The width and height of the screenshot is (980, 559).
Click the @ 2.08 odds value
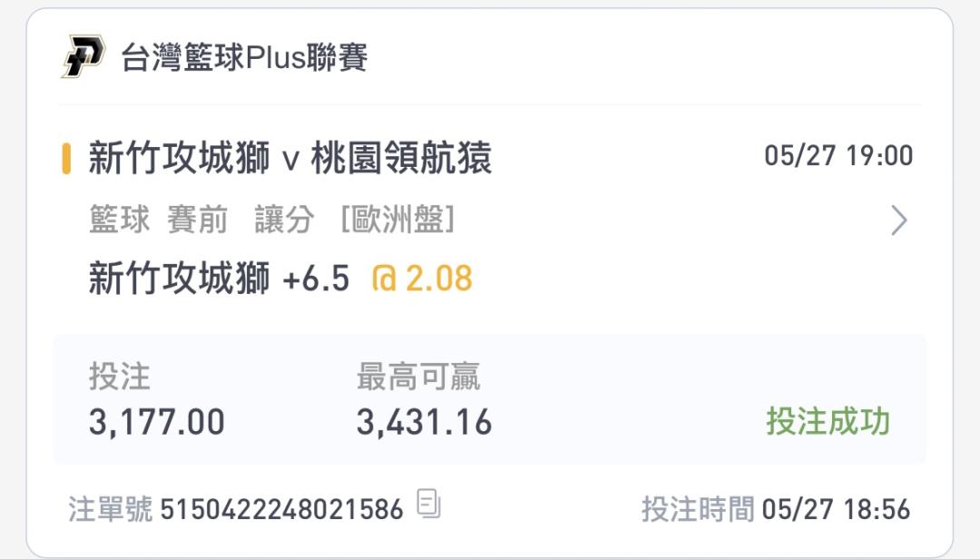tap(422, 279)
